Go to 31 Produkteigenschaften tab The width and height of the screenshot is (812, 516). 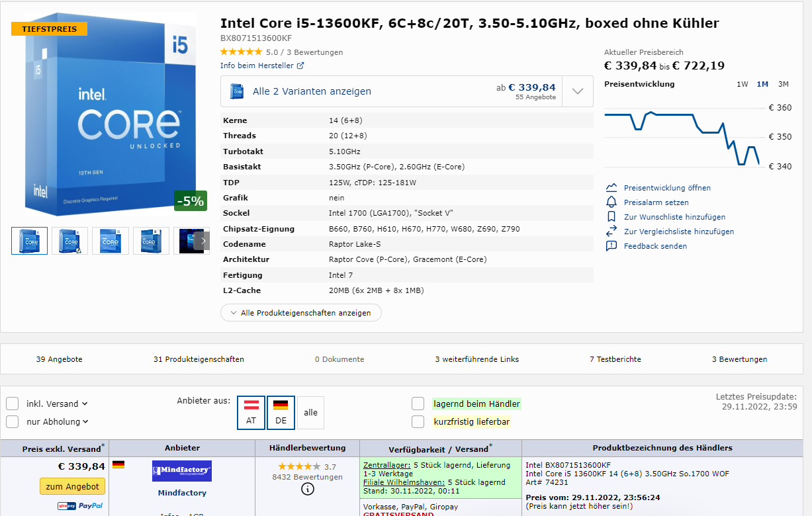[199, 359]
